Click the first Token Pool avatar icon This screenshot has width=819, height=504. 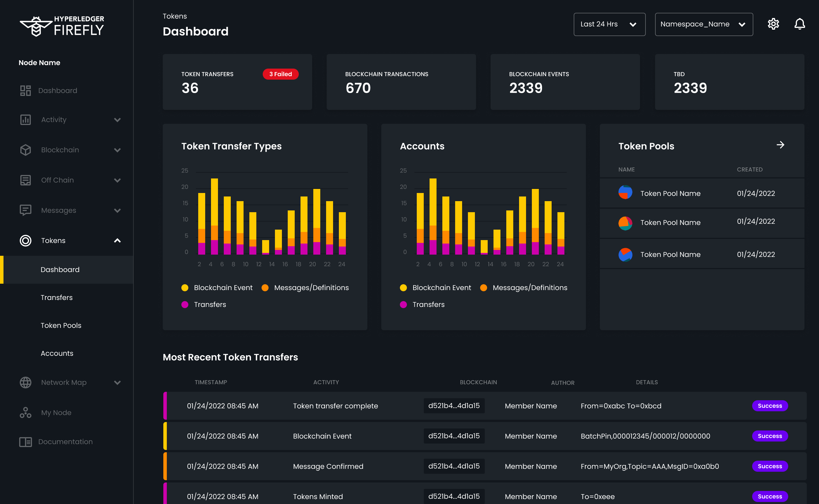point(625,192)
